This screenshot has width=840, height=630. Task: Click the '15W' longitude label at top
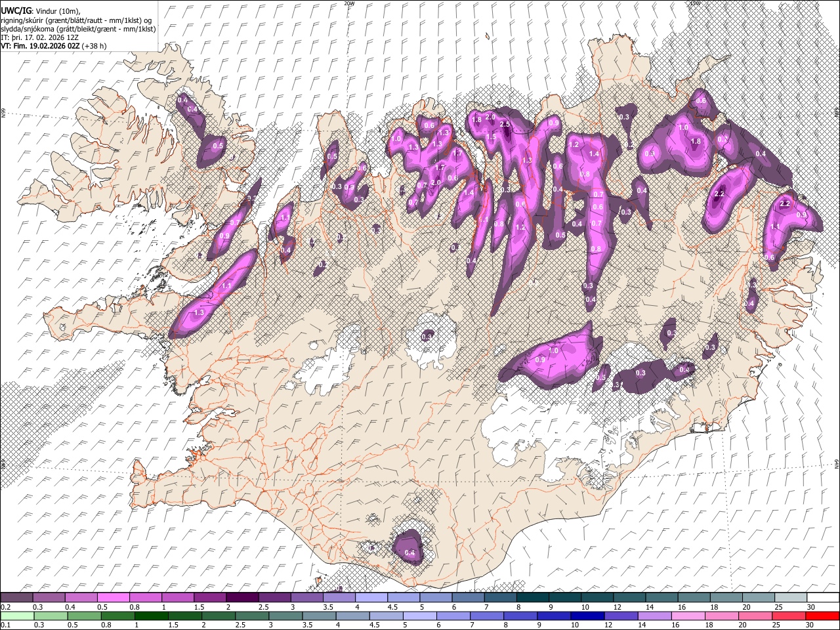point(694,3)
